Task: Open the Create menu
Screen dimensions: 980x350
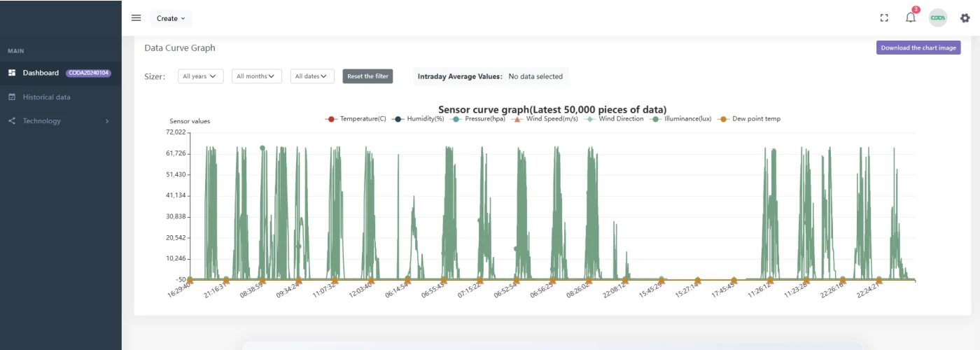Action: (171, 18)
